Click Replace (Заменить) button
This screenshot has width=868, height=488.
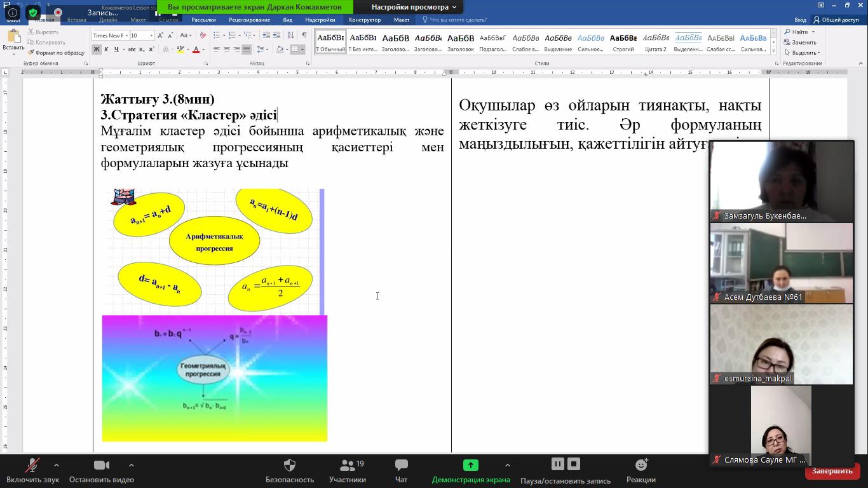coord(800,43)
